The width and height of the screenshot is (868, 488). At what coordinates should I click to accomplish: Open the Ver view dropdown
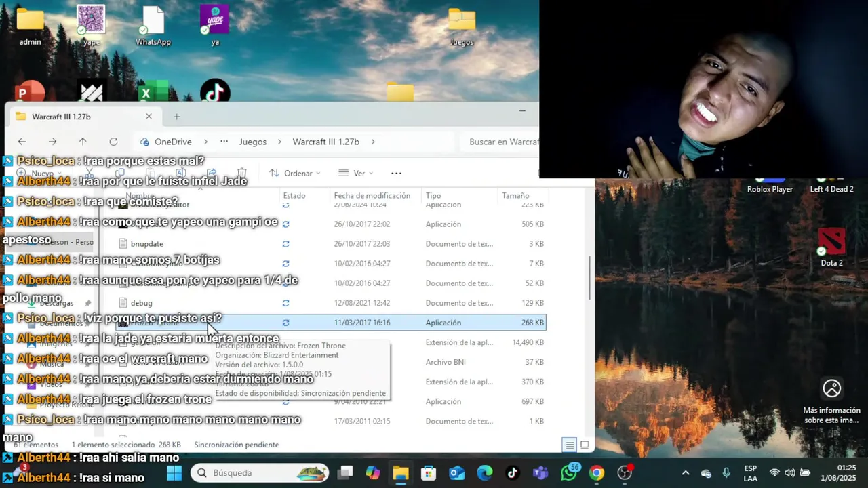click(x=356, y=173)
